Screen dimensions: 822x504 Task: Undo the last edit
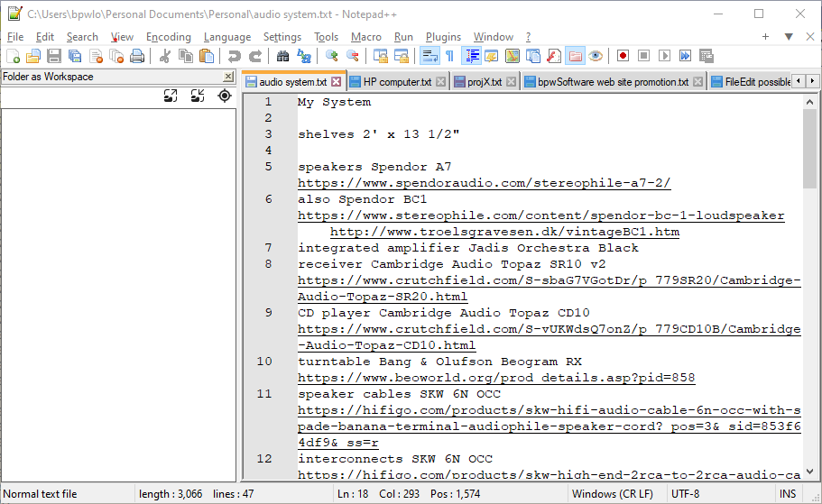234,56
